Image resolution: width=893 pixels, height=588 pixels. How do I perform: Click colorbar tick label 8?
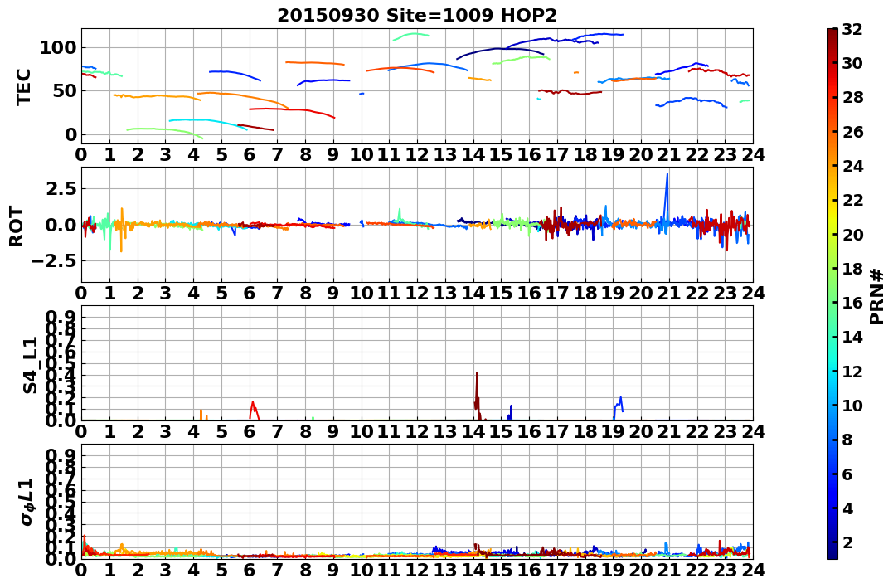(x=847, y=440)
